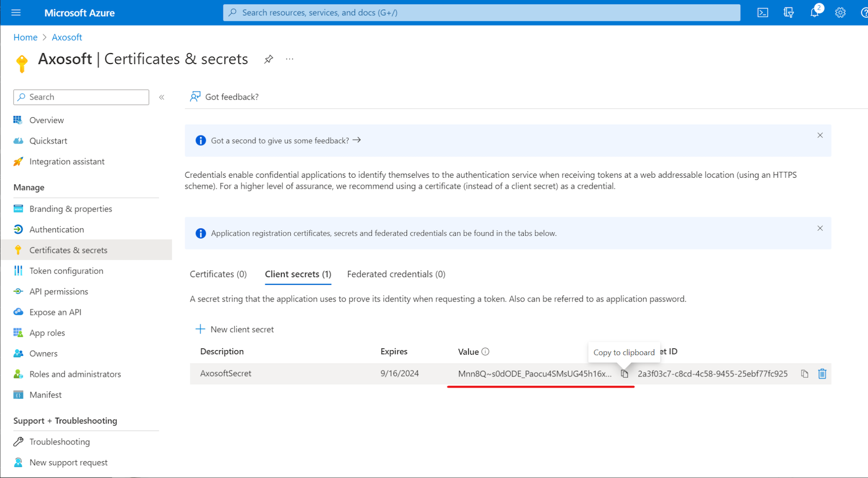The height and width of the screenshot is (478, 868).
Task: Follow the feedback link arrow in banner
Action: click(357, 140)
